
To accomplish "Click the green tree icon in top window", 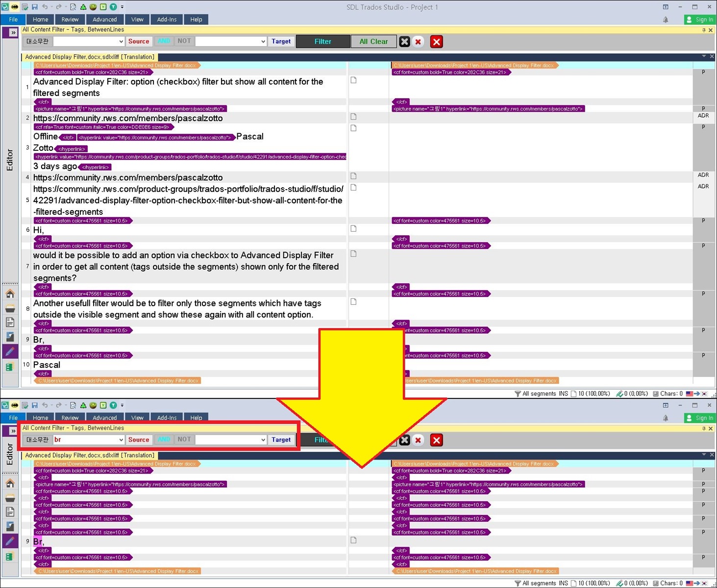I will [83, 7].
